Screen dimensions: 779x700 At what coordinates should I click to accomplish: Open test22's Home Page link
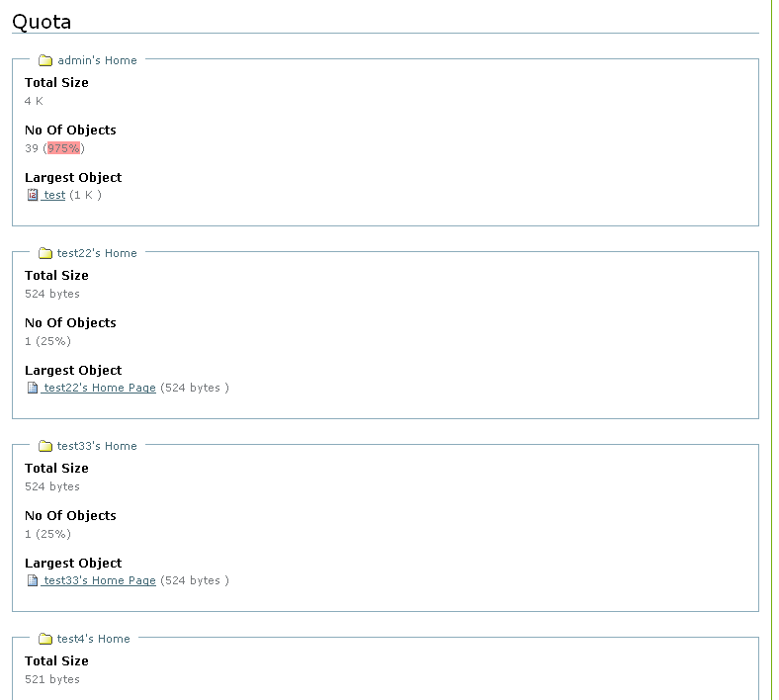tap(99, 389)
